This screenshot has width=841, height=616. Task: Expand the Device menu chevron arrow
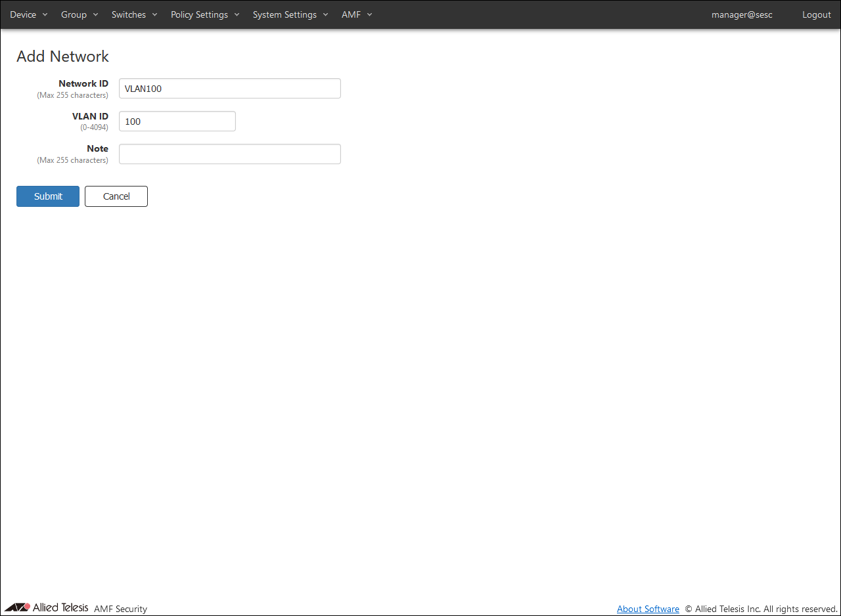pyautogui.click(x=45, y=15)
